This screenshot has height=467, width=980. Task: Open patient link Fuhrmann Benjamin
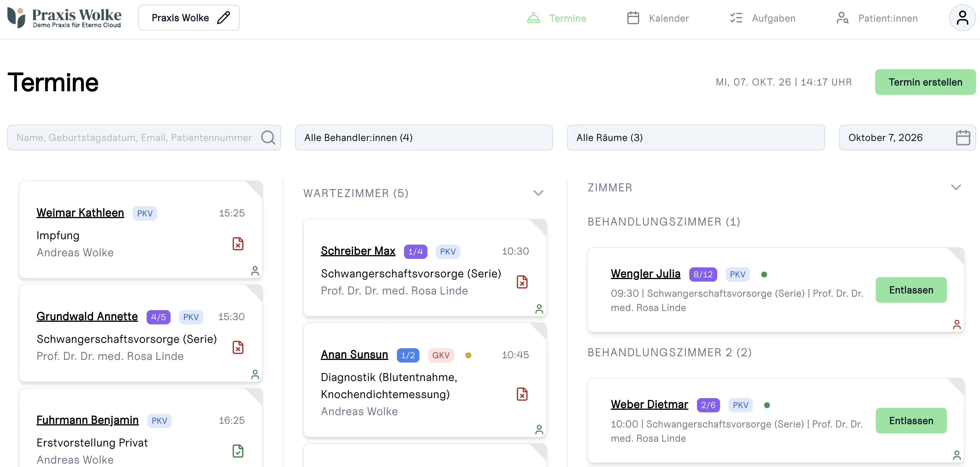[x=87, y=420]
